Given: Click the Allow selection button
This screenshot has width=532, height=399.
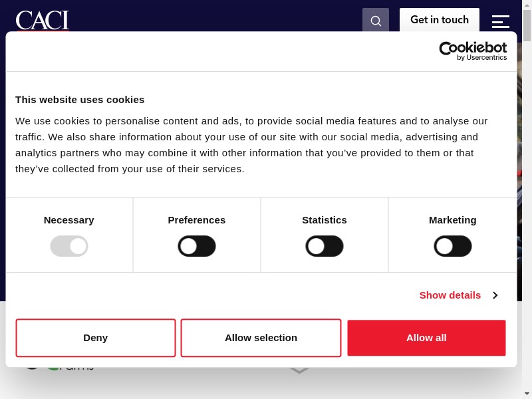Looking at the screenshot, I should [261, 338].
